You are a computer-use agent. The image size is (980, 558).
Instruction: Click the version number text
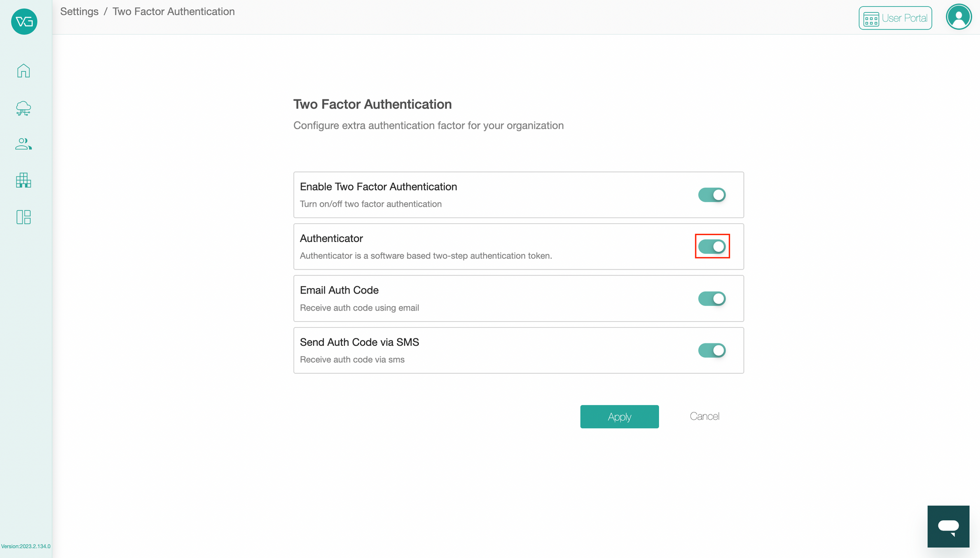(25, 546)
